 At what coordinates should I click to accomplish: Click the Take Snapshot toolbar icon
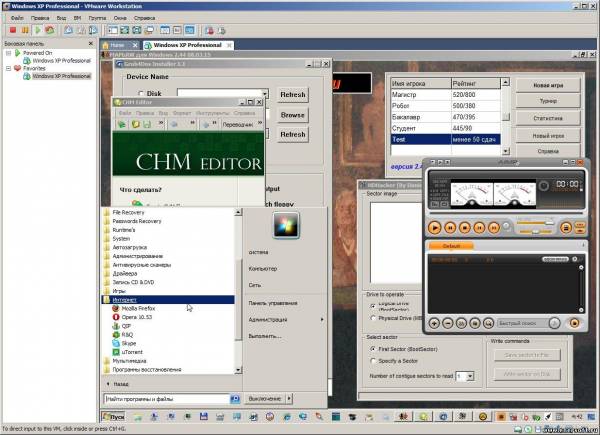tap(68, 30)
